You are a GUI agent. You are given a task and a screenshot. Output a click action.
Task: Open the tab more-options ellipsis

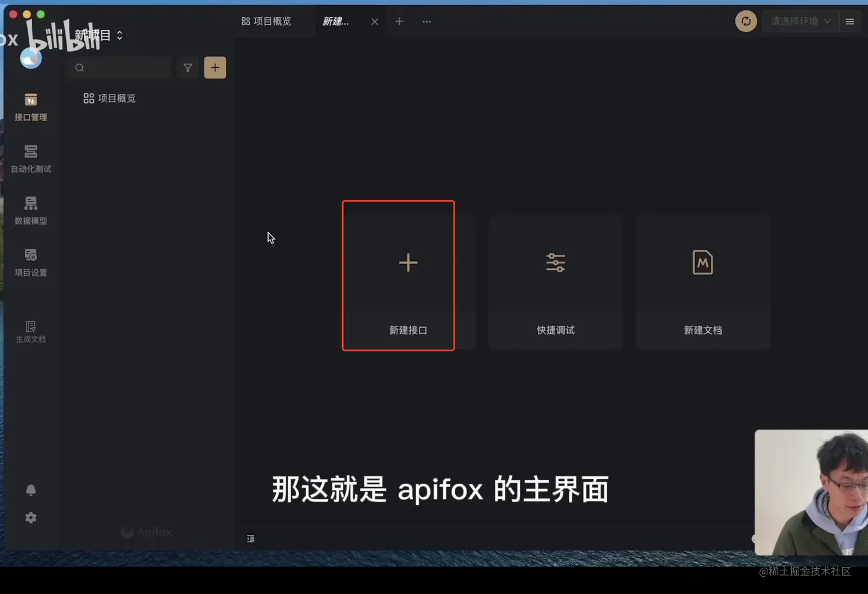coord(427,21)
